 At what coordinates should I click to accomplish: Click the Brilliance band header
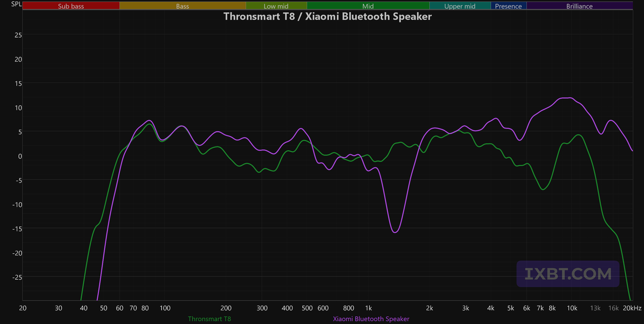(x=580, y=6)
